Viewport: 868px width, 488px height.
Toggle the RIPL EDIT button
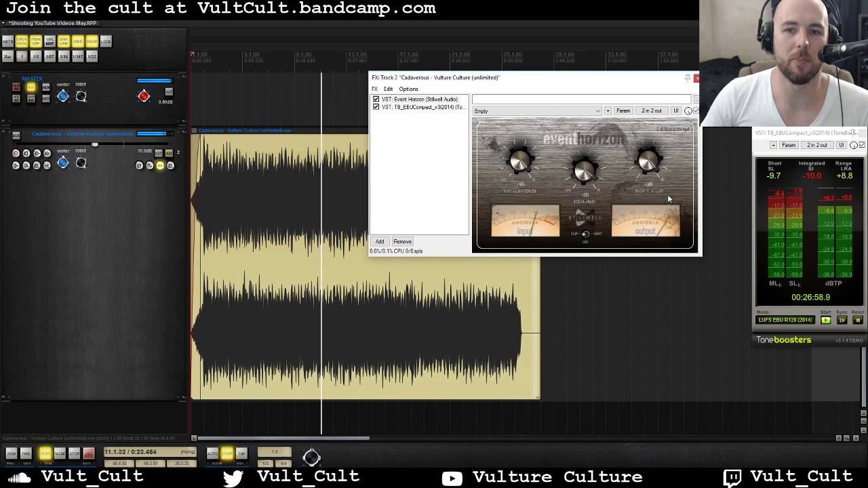50,42
